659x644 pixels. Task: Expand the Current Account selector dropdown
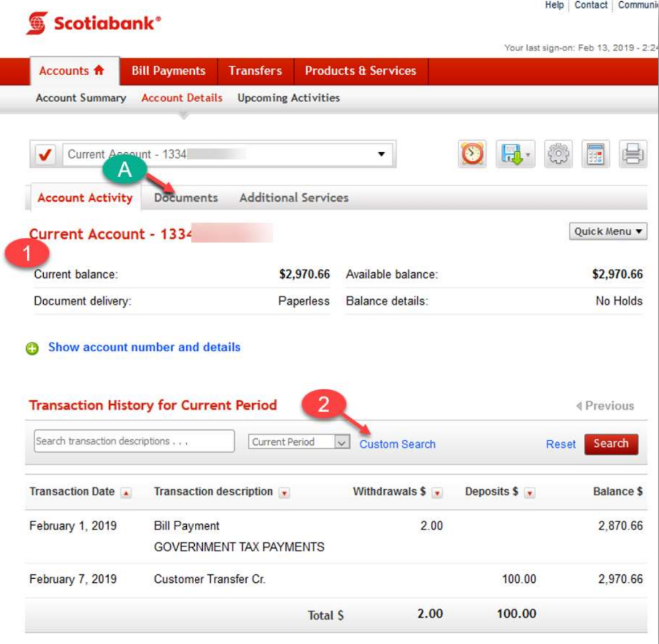tap(227, 154)
